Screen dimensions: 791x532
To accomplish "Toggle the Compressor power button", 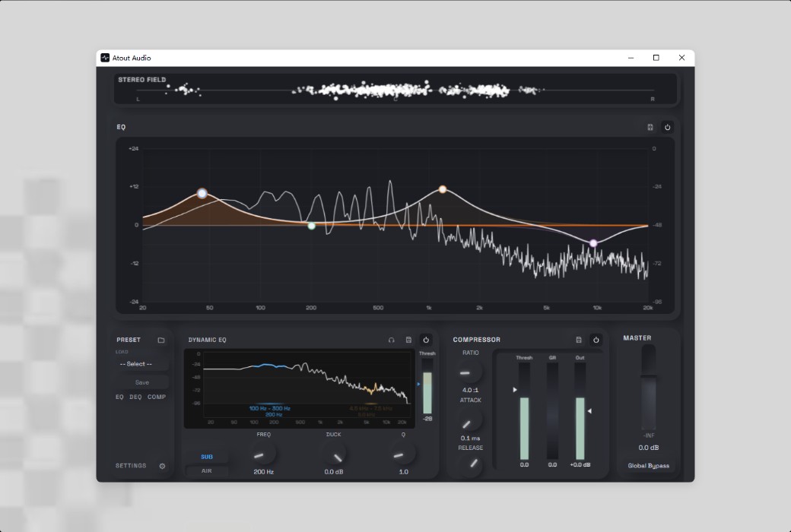I will click(596, 340).
